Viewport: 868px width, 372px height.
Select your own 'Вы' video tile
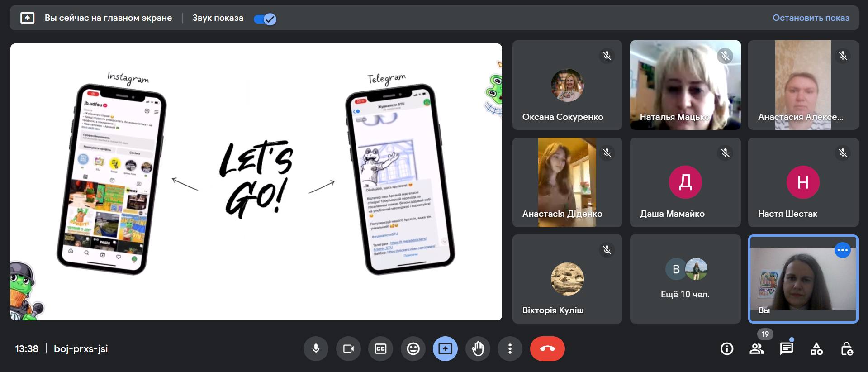(803, 279)
